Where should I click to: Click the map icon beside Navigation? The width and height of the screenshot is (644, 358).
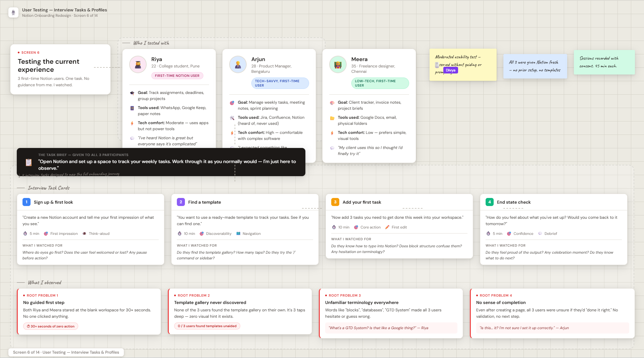(x=238, y=234)
